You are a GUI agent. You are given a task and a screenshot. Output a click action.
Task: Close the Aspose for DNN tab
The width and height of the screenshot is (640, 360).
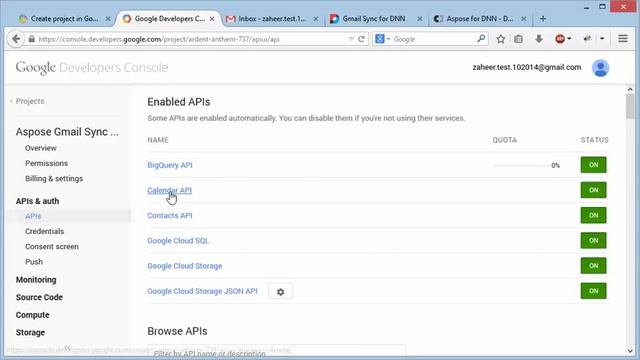pyautogui.click(x=524, y=19)
